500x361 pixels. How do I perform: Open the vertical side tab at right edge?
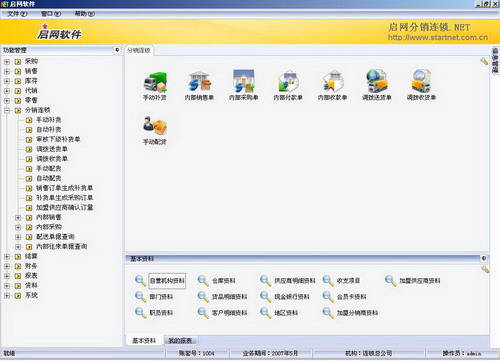pyautogui.click(x=495, y=61)
